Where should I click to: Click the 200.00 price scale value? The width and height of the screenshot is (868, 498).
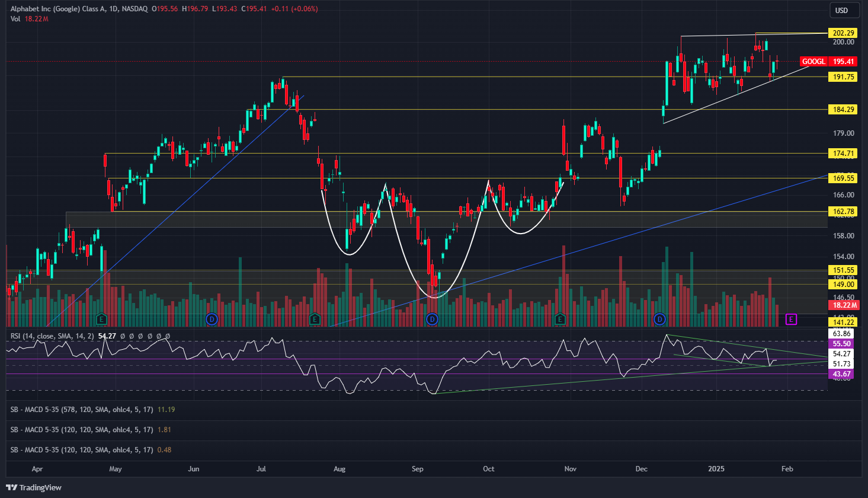(843, 42)
